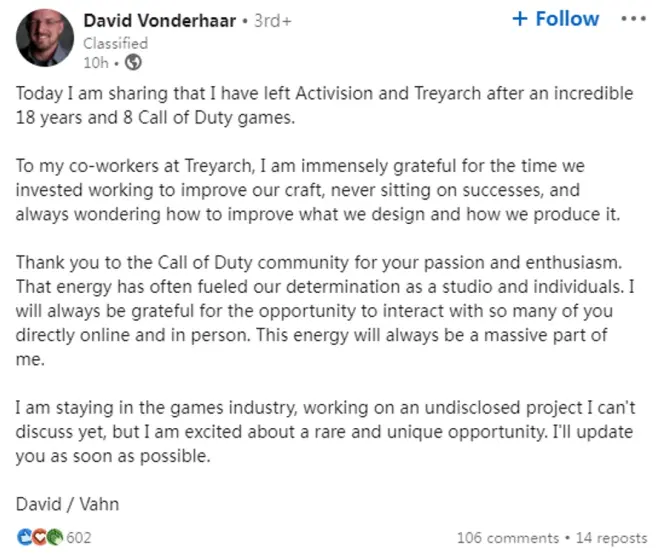Screen dimensions: 660x557
Task: Click the paragraph addressed to Treyarch co-workers
Action: 318,190
